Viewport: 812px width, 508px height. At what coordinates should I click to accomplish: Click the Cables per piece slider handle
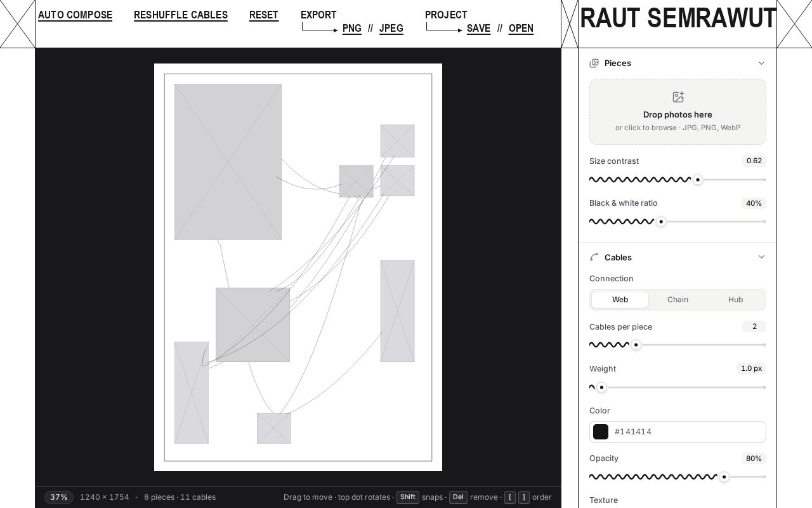(x=636, y=345)
